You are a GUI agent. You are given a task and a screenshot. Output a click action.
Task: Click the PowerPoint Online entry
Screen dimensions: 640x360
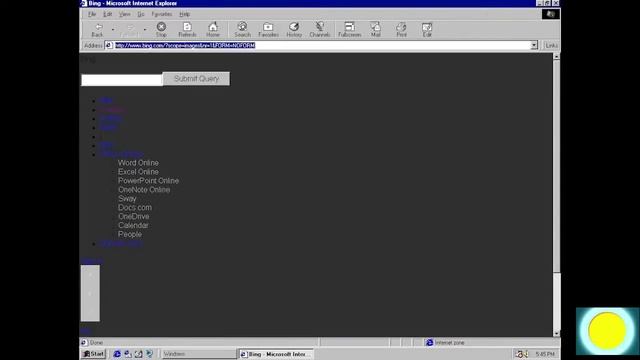[x=149, y=181]
